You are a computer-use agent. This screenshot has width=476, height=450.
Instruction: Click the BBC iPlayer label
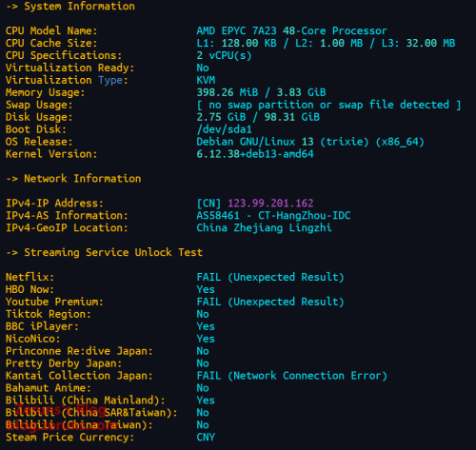click(x=42, y=326)
